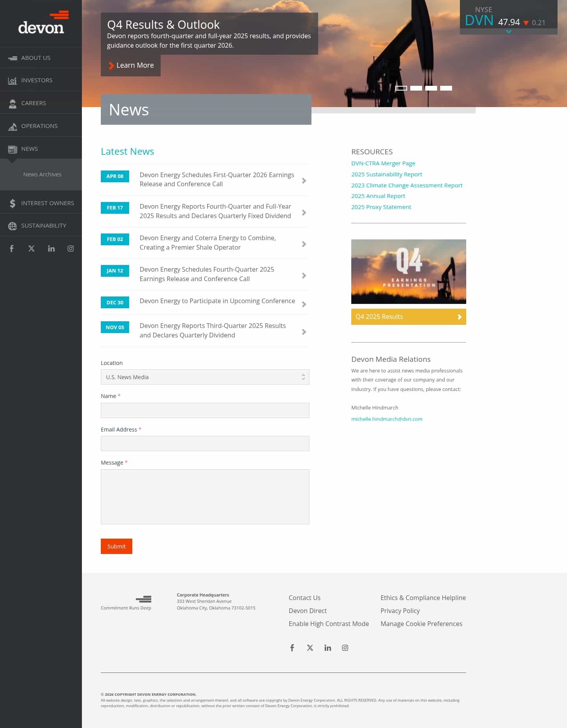Screen dimensions: 567x728
Task: Click arrow beside Schedules Fourth-Quarter 2025 article
Action: (304, 276)
